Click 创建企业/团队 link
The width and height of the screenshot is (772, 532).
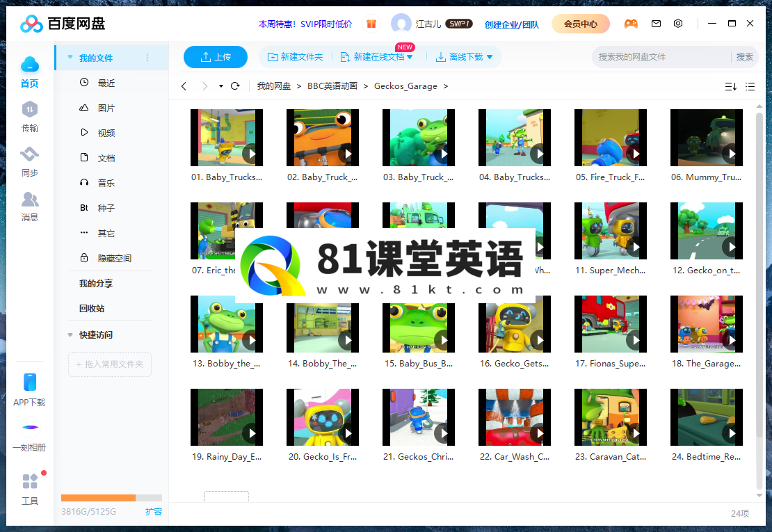tap(512, 24)
